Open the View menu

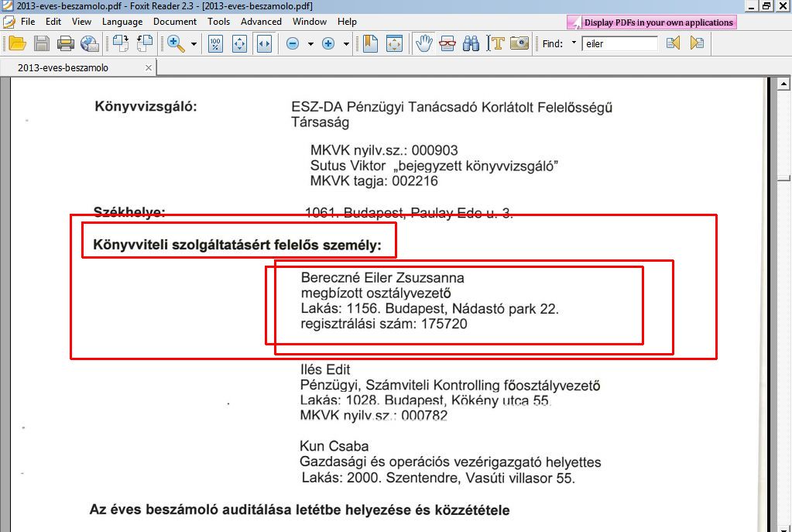tap(81, 22)
